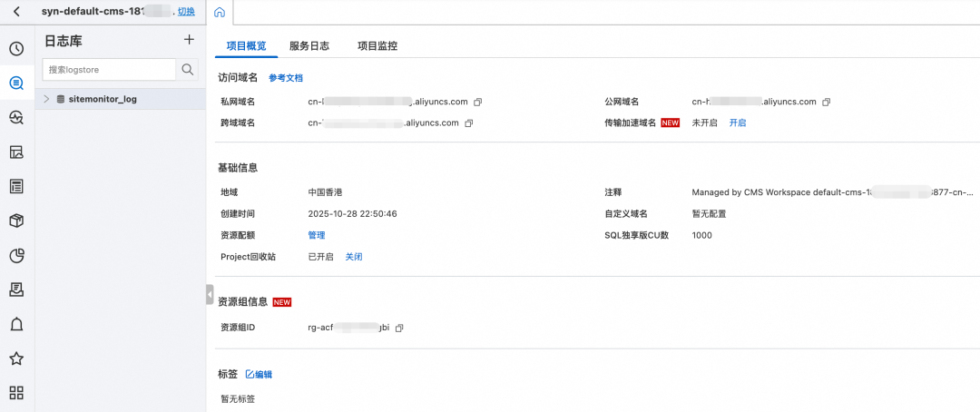Click the Managed by CMS Workspace note
The width and height of the screenshot is (980, 412).
[x=832, y=192]
